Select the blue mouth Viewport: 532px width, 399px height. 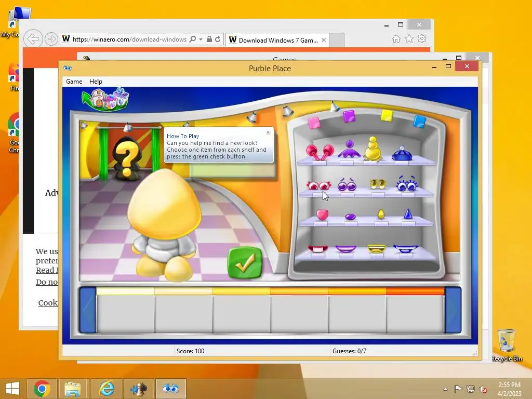(x=406, y=249)
